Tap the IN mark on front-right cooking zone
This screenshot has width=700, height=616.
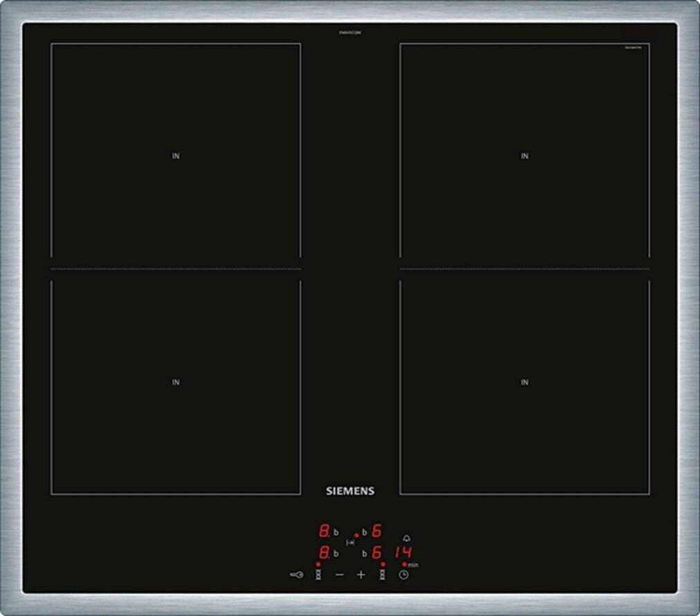(x=524, y=382)
